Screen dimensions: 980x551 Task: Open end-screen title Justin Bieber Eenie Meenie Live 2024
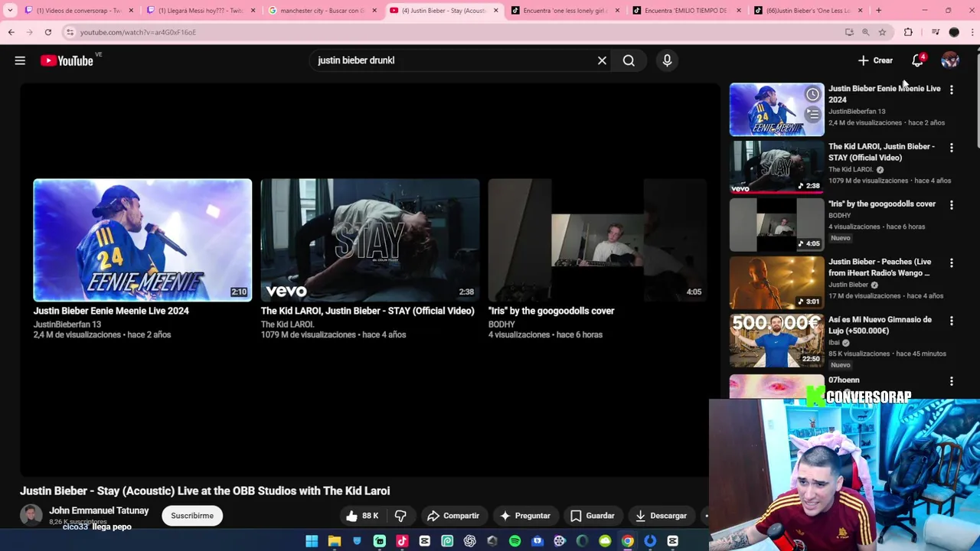[x=111, y=311]
